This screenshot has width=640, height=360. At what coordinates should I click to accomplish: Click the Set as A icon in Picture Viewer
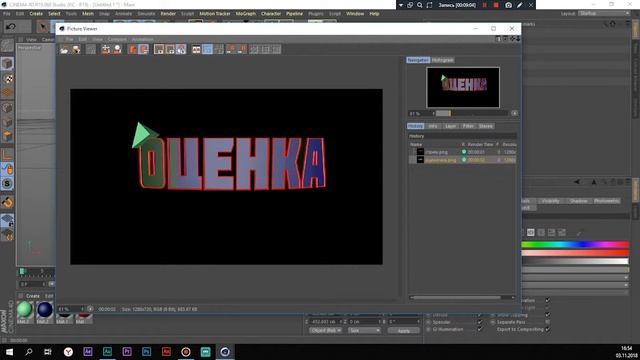coord(231,50)
